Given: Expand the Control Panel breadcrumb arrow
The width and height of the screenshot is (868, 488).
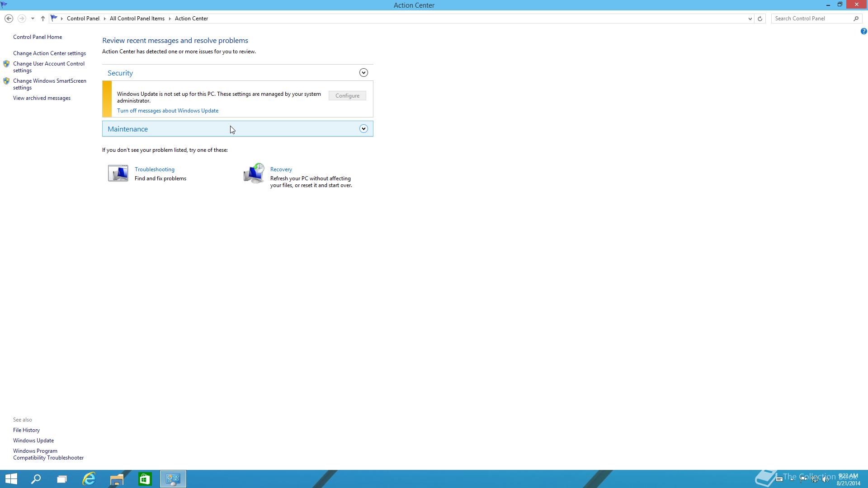Looking at the screenshot, I should [104, 19].
